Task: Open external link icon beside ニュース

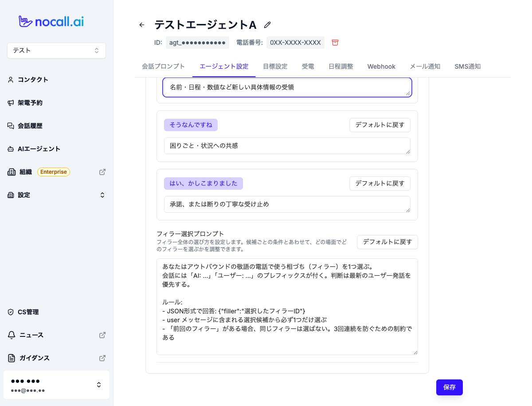Action: click(102, 335)
